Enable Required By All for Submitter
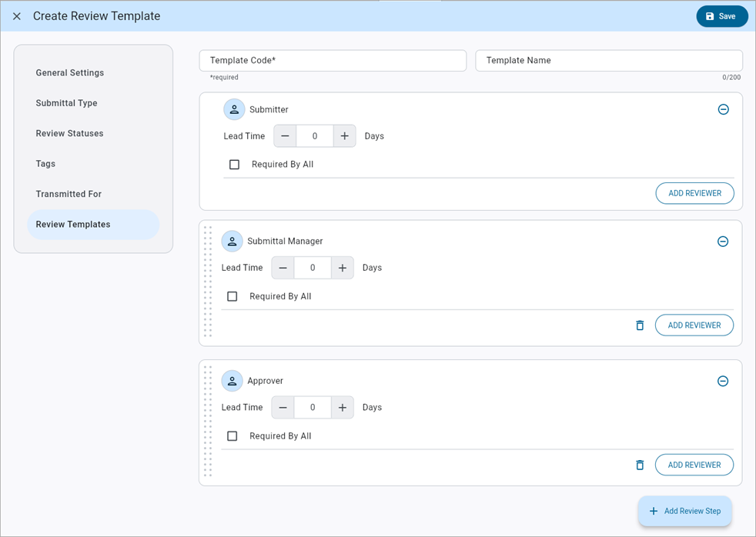Screen dimensions: 756x537 [234, 164]
